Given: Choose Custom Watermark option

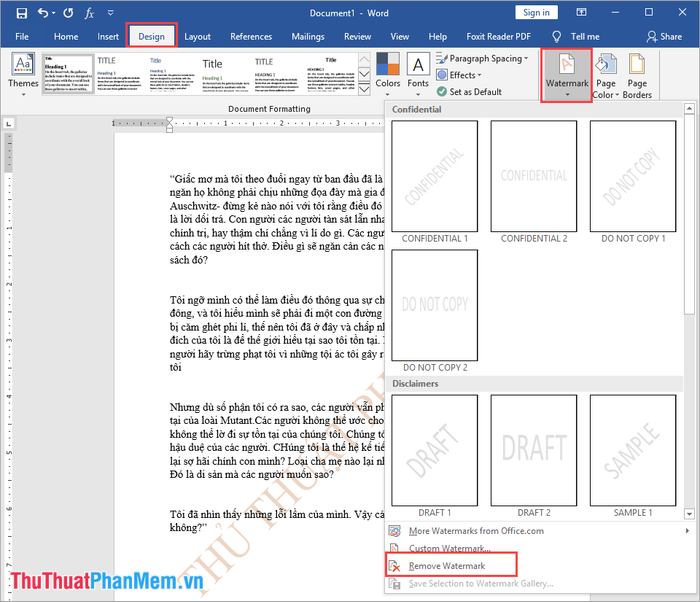Looking at the screenshot, I should (450, 548).
